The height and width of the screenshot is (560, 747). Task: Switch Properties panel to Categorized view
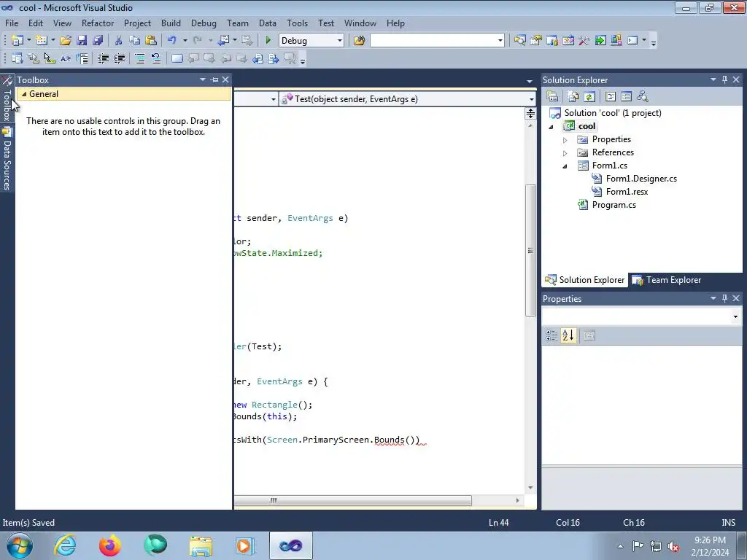[x=551, y=335]
